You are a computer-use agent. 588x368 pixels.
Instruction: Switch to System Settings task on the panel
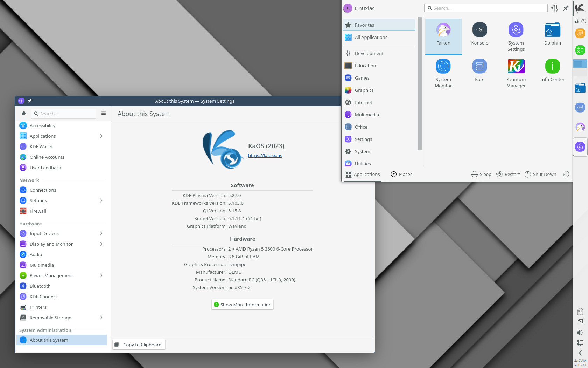[x=580, y=147]
